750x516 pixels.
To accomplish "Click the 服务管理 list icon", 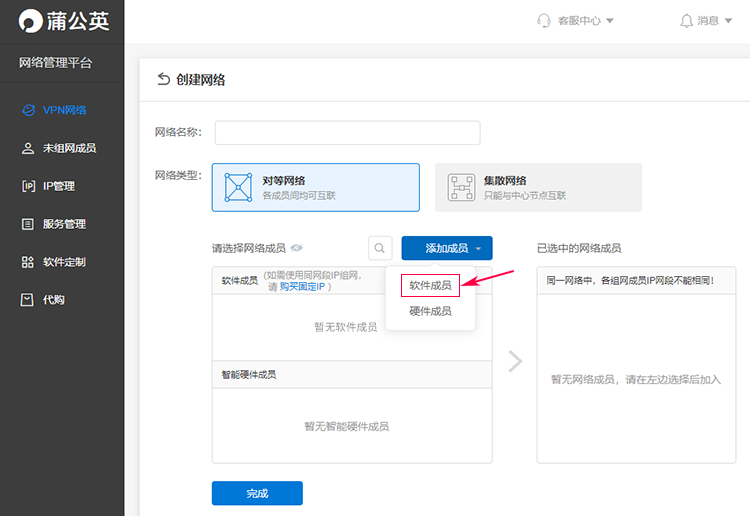I will (x=28, y=224).
